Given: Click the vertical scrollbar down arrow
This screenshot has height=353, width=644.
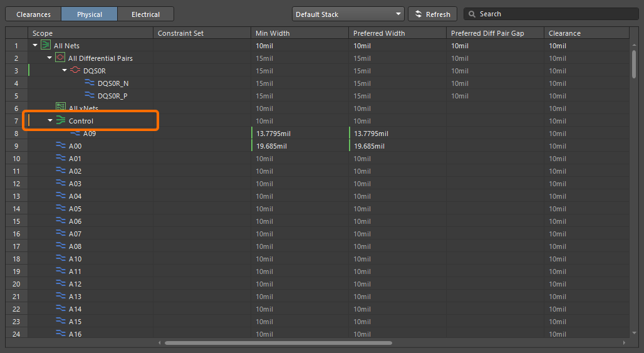Looking at the screenshot, I should point(634,332).
